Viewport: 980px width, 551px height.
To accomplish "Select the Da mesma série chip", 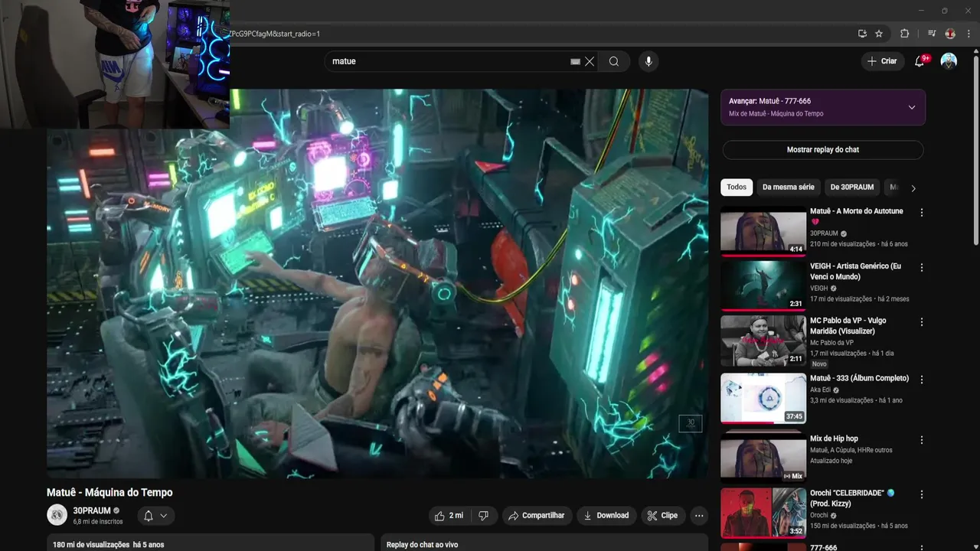I will click(789, 187).
